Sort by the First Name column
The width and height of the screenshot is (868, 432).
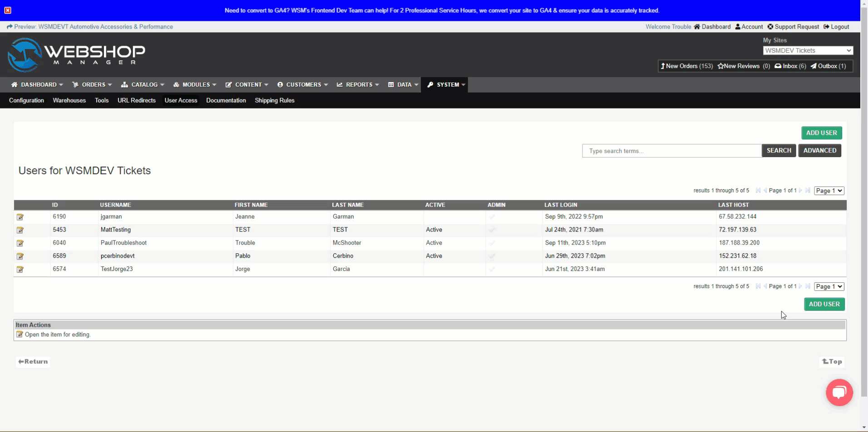[x=251, y=205]
